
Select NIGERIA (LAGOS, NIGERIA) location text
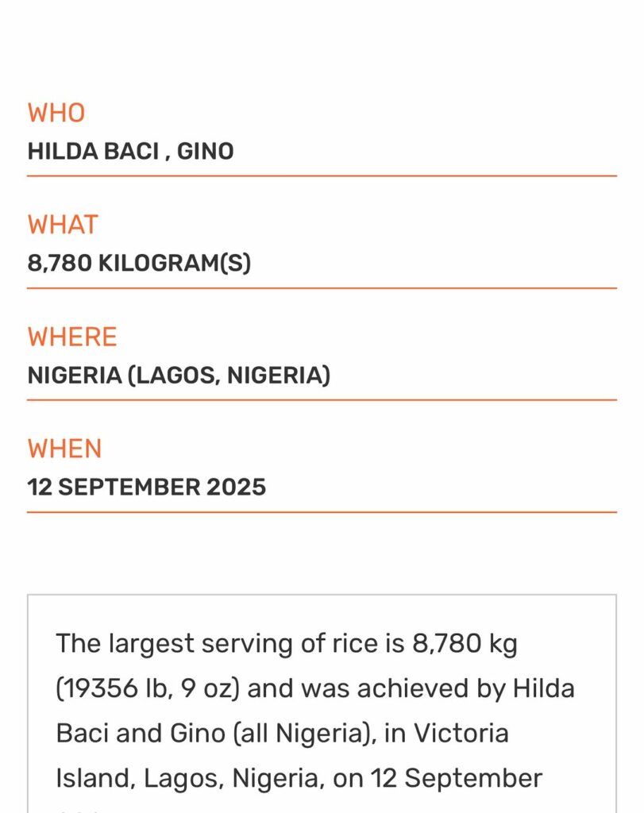179,375
